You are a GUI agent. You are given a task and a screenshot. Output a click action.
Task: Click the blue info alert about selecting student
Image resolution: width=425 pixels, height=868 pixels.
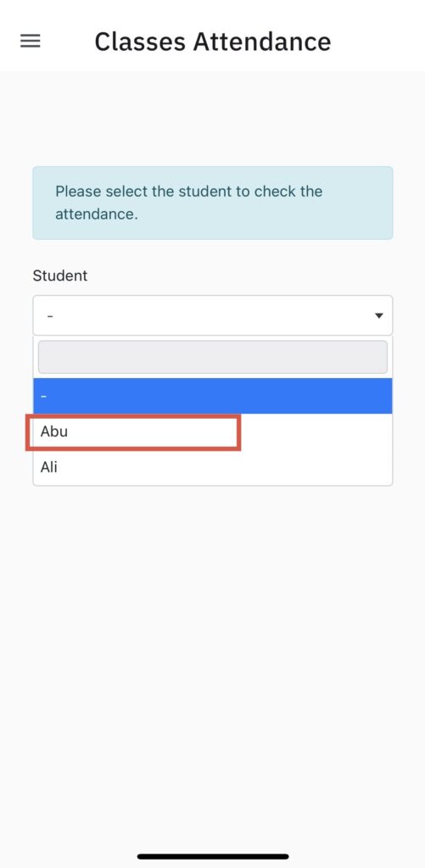[x=213, y=203]
